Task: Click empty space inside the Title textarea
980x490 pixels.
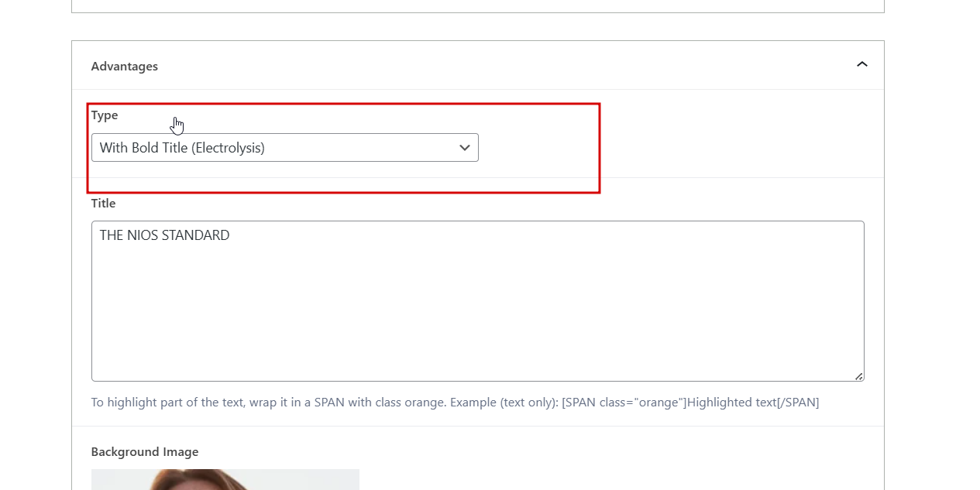Action: click(x=477, y=317)
